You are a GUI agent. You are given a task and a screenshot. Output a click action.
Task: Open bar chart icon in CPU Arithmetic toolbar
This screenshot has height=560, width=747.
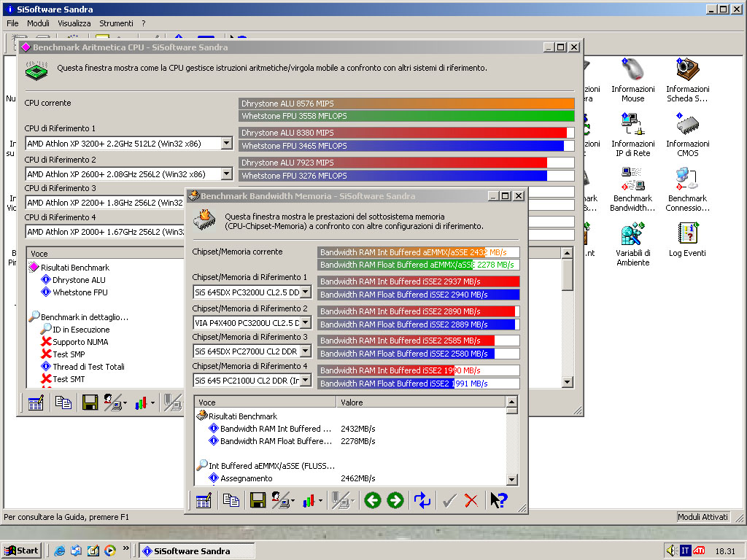pyautogui.click(x=141, y=403)
